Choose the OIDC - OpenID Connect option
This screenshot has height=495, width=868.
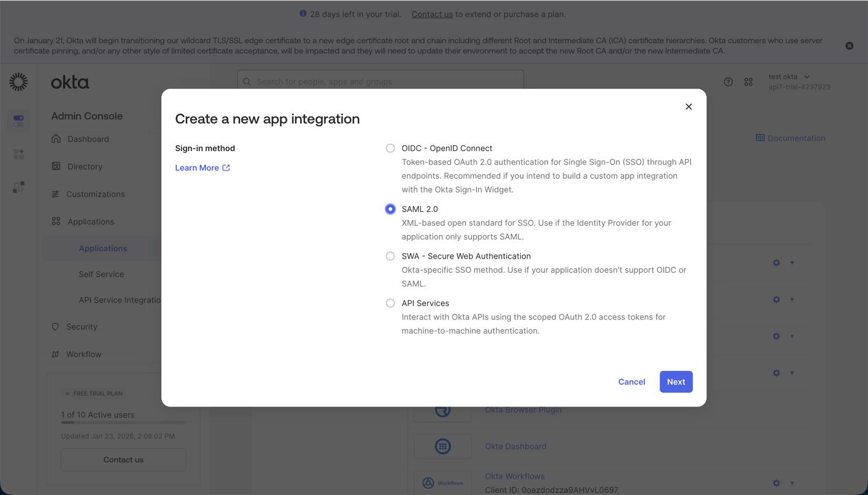(x=390, y=148)
